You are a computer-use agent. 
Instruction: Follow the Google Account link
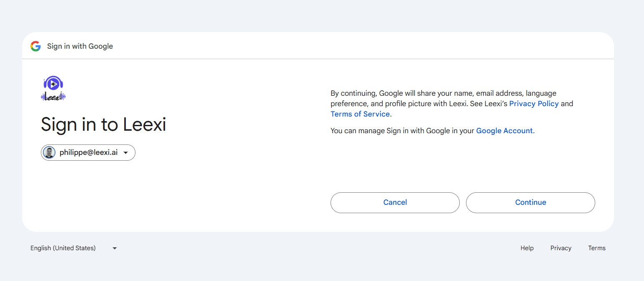point(504,131)
